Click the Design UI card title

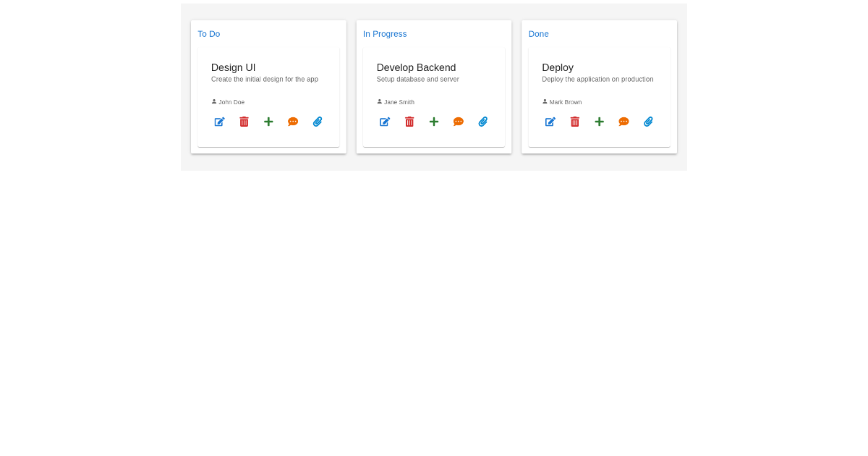click(233, 67)
